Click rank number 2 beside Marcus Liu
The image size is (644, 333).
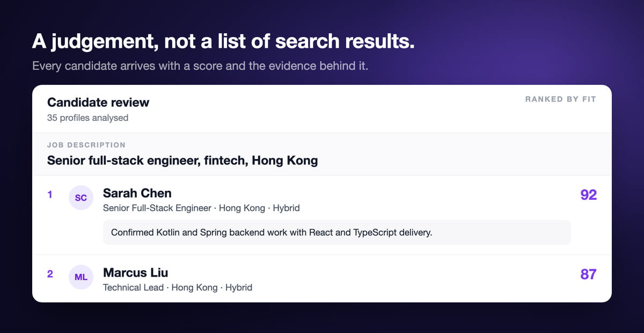pyautogui.click(x=50, y=274)
